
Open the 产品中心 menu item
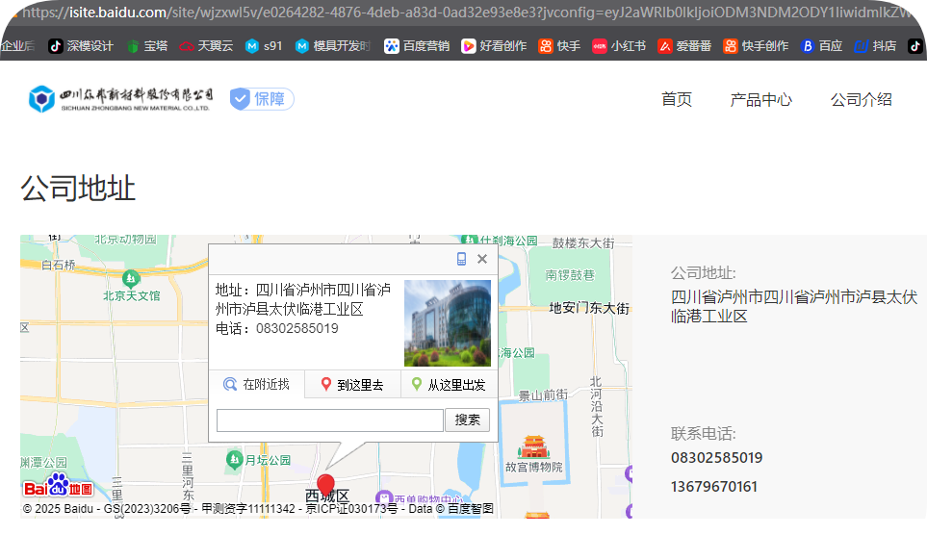point(761,99)
